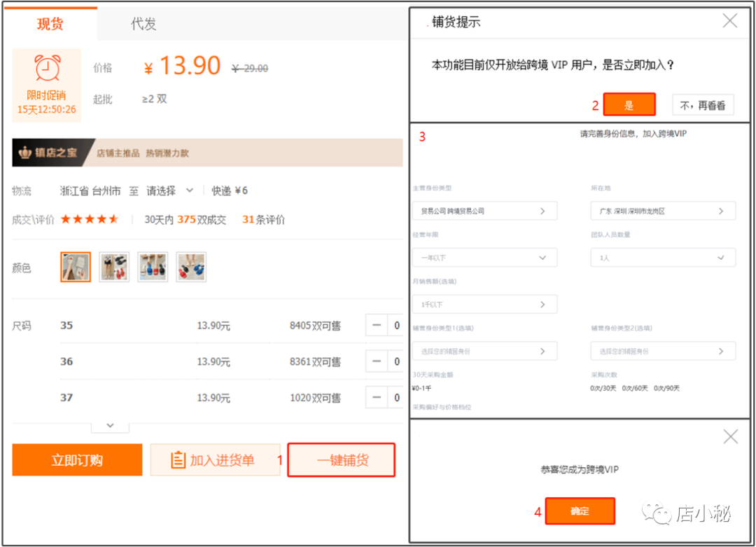Click the 一键铺货 button
Screen dimensions: 756x547
pyautogui.click(x=342, y=460)
